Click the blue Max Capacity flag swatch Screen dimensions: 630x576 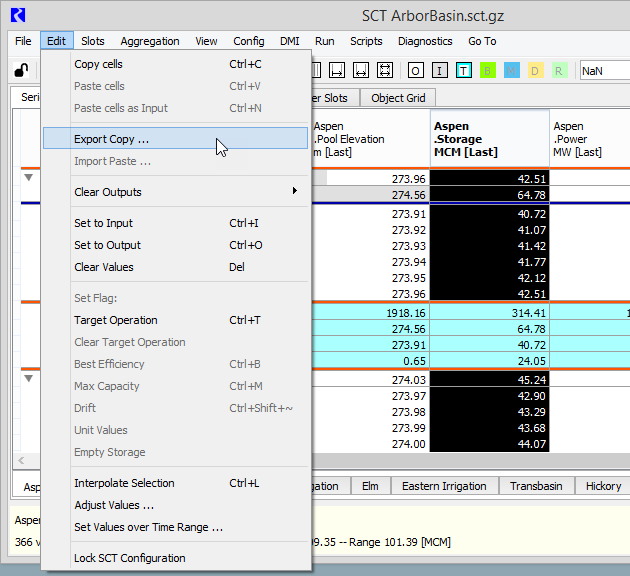point(512,71)
